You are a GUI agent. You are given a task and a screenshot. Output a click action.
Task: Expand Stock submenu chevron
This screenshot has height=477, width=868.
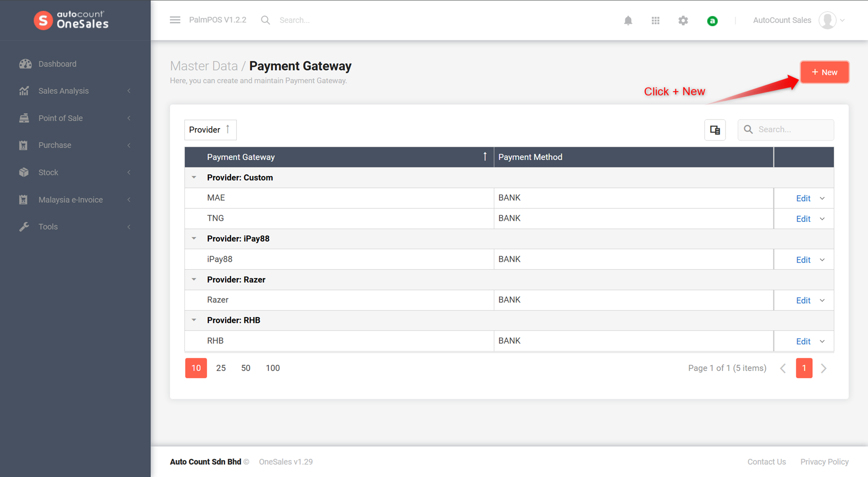(x=129, y=172)
